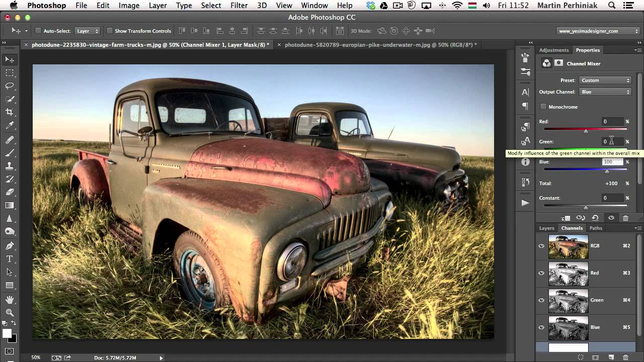
Task: Open Spotlight search in the menu bar
Action: pyautogui.click(x=612, y=6)
